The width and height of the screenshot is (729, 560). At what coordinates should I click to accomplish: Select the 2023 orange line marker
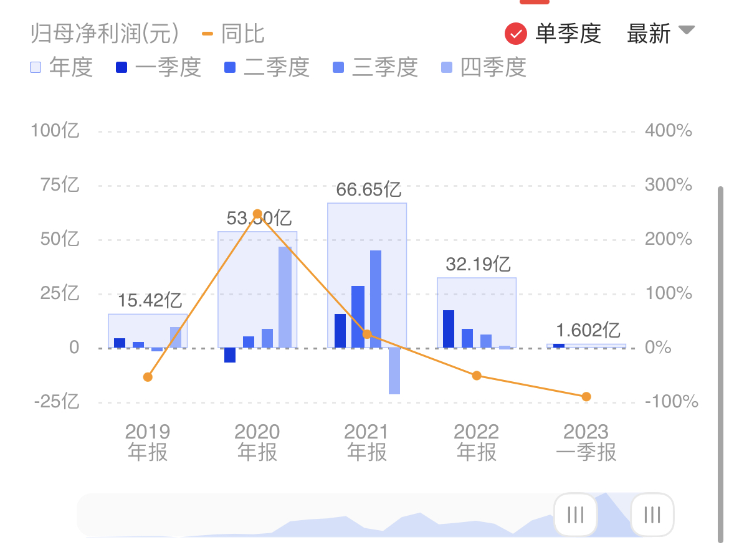(x=586, y=397)
